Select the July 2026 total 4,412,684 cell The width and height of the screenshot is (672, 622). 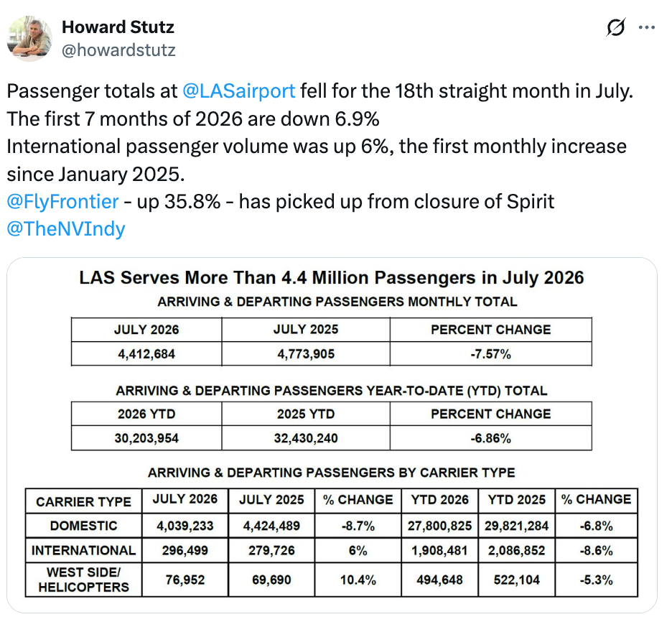pyautogui.click(x=146, y=354)
